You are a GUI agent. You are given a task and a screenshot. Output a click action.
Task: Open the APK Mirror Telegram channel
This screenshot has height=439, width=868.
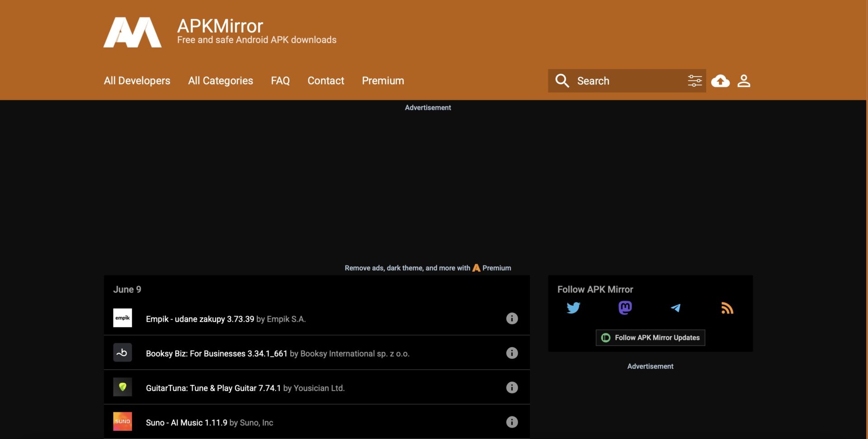coord(675,308)
